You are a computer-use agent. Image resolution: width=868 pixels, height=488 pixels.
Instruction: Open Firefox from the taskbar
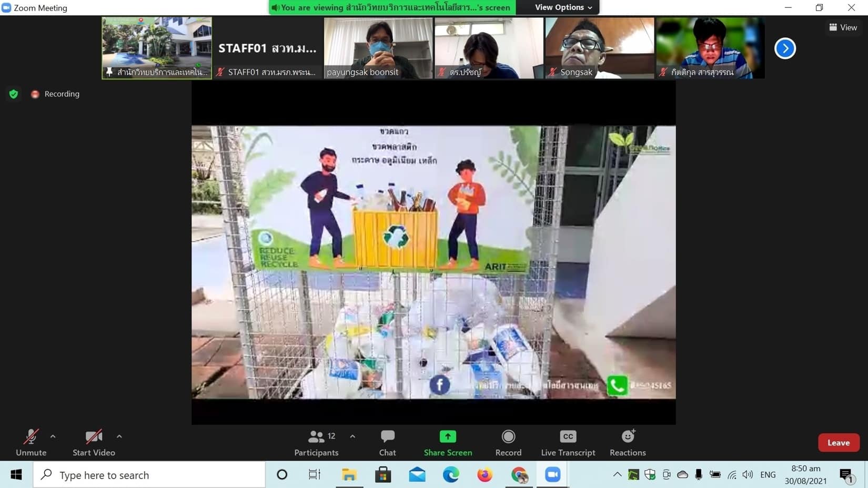pyautogui.click(x=485, y=475)
